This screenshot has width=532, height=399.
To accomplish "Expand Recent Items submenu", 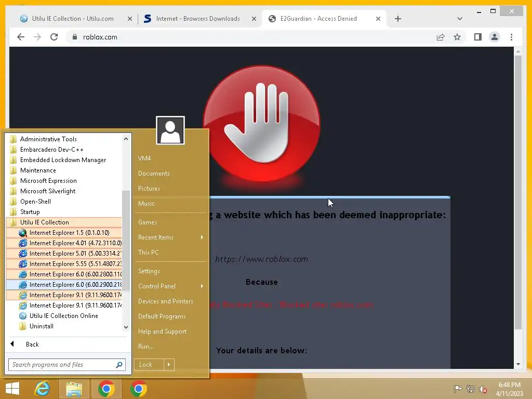I will [x=170, y=237].
